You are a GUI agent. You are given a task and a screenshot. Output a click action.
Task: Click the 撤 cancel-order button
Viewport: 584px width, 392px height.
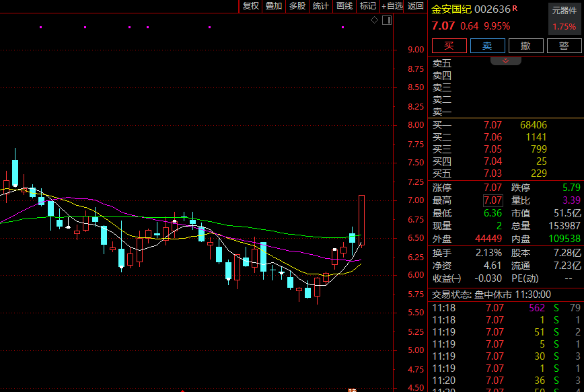(525, 46)
